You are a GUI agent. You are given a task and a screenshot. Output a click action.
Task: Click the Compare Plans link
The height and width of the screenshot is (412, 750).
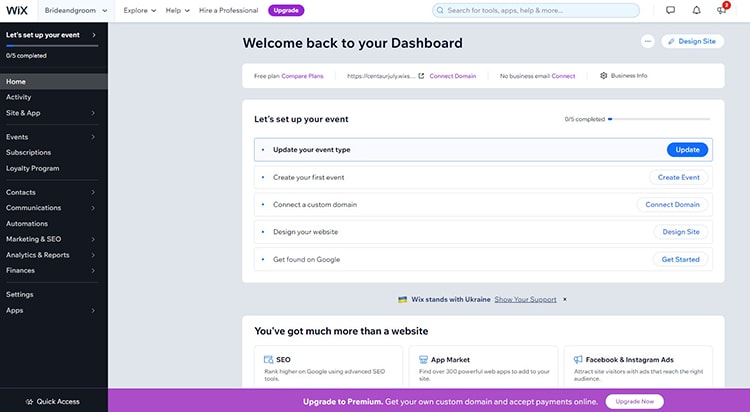click(302, 76)
